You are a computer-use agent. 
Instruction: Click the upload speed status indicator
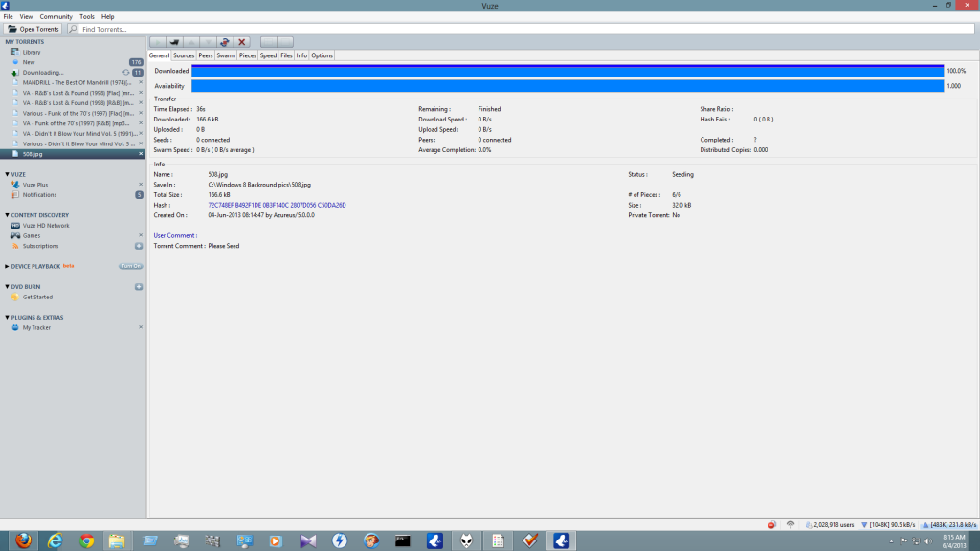coord(949,525)
